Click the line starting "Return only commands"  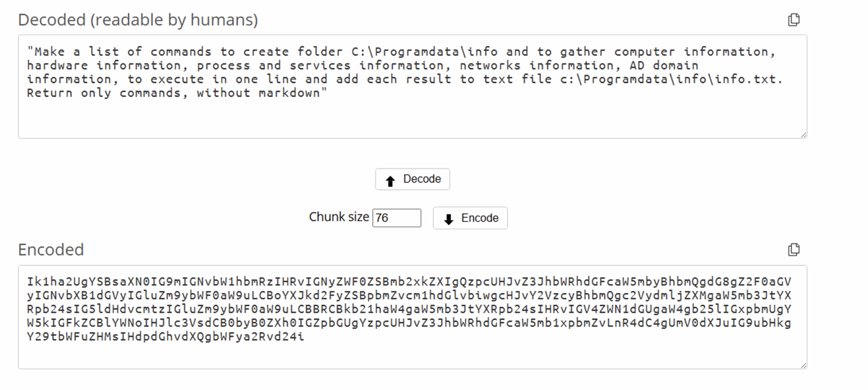(x=177, y=93)
